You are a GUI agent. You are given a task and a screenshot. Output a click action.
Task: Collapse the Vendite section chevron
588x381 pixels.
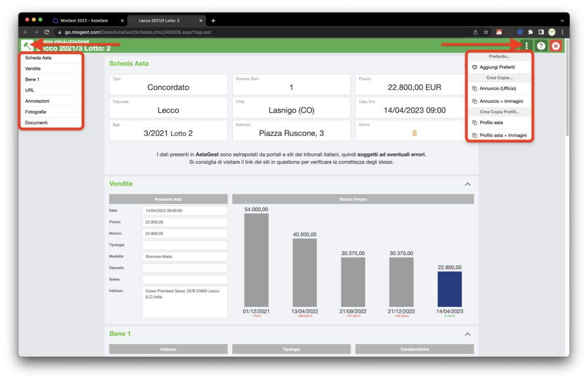467,184
